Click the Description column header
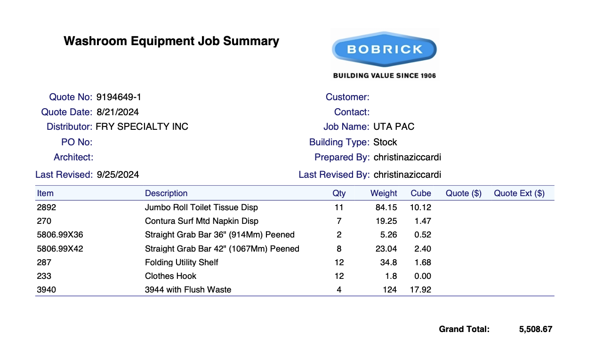 click(166, 193)
